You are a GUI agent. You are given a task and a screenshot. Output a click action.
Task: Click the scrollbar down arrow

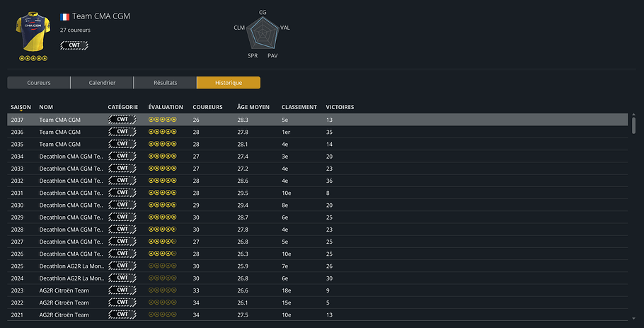click(x=633, y=319)
